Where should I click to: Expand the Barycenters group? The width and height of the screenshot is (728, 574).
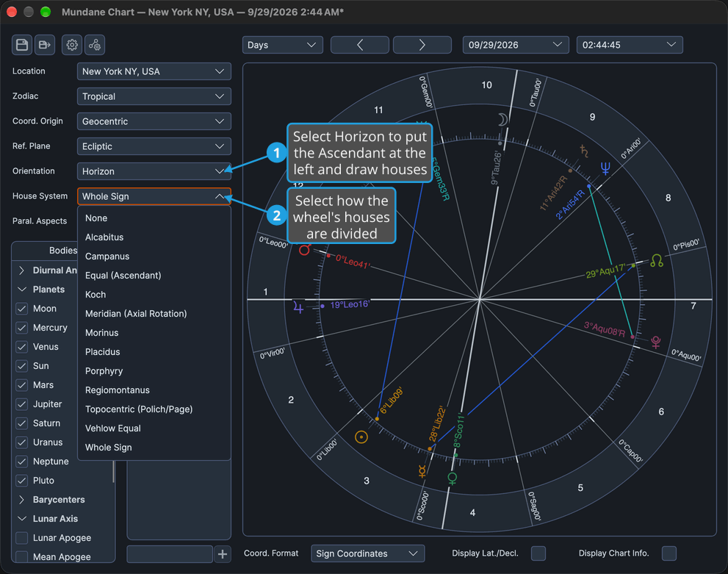tap(22, 500)
